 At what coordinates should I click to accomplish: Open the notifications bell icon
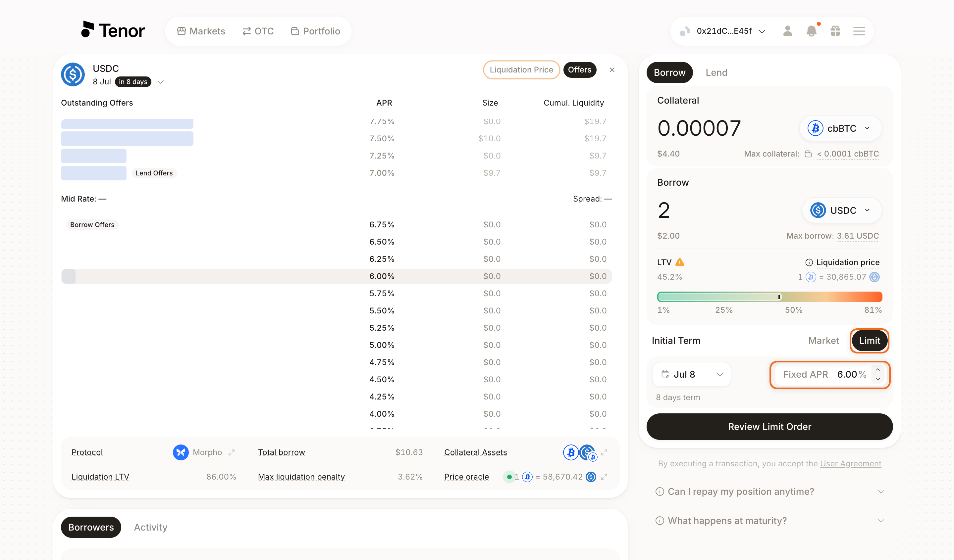[x=811, y=31]
